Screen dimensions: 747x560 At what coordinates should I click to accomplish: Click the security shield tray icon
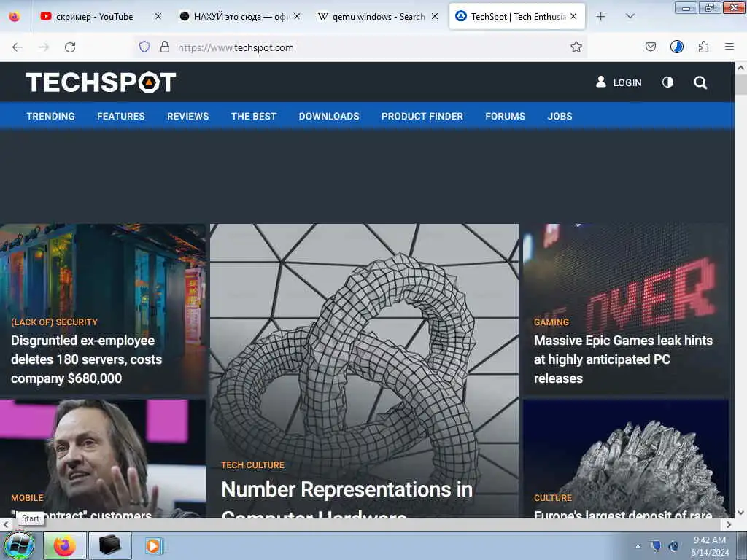coord(656,545)
